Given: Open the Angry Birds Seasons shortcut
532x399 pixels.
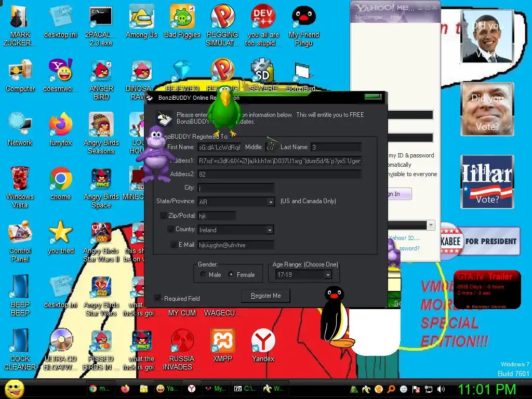Looking at the screenshot, I should (101, 134).
